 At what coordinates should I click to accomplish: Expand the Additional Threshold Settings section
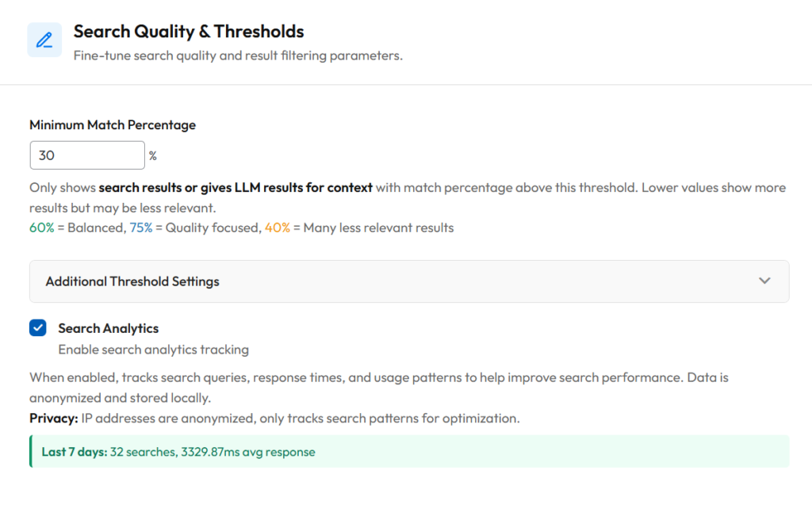[x=132, y=281]
